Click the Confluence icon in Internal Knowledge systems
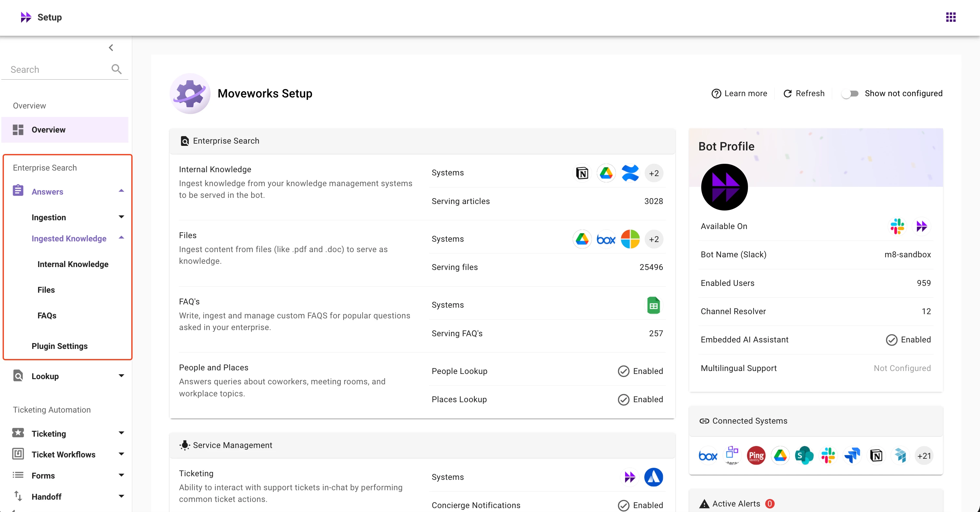 pyautogui.click(x=630, y=173)
